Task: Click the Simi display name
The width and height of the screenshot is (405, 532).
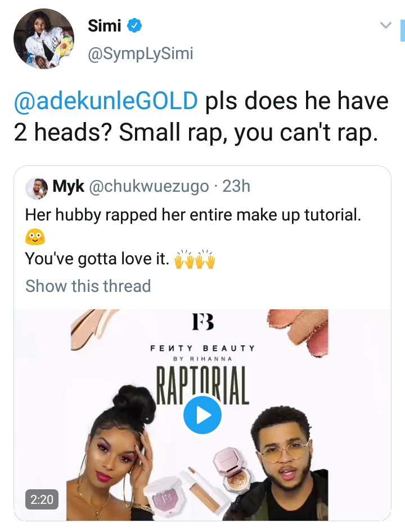Action: pyautogui.click(x=105, y=25)
